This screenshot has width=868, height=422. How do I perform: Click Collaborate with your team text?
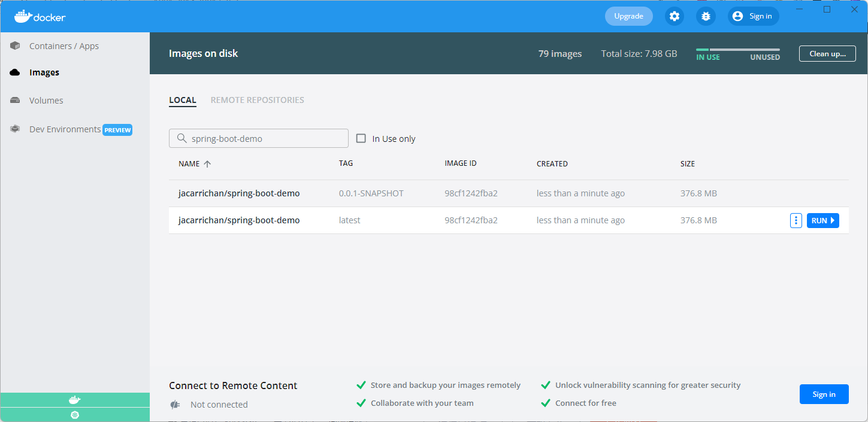(x=422, y=403)
